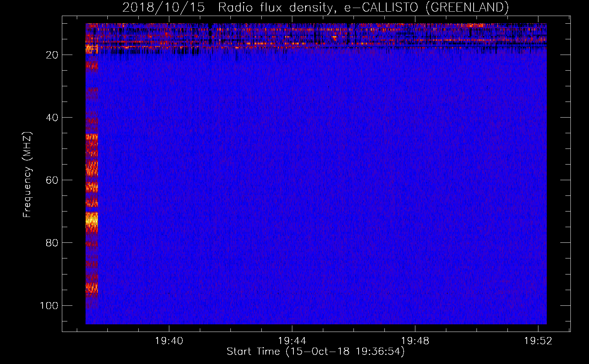Click the 19:48 time tick label
589x364 pixels.
(415, 341)
